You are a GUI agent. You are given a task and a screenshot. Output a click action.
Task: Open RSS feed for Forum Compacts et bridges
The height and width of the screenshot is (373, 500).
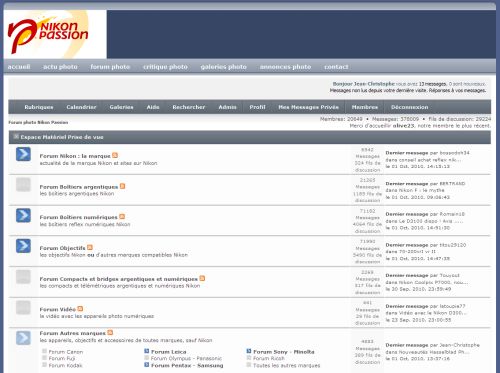(202, 278)
